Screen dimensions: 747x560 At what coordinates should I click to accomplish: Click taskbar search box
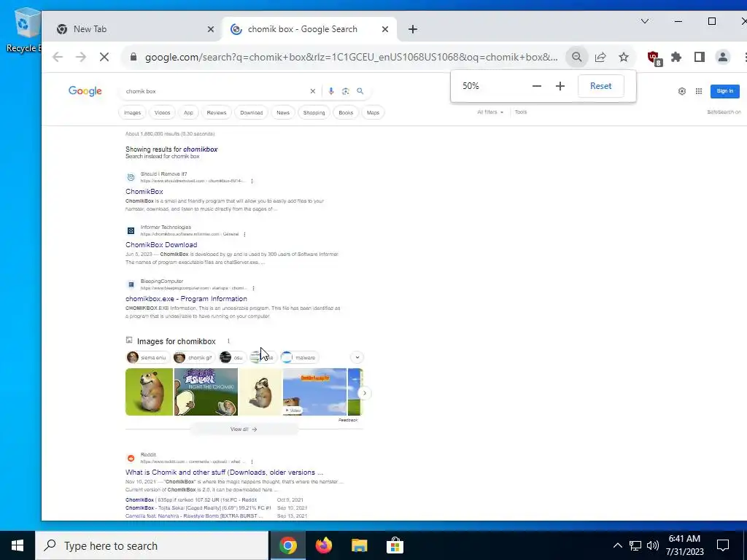click(x=152, y=545)
